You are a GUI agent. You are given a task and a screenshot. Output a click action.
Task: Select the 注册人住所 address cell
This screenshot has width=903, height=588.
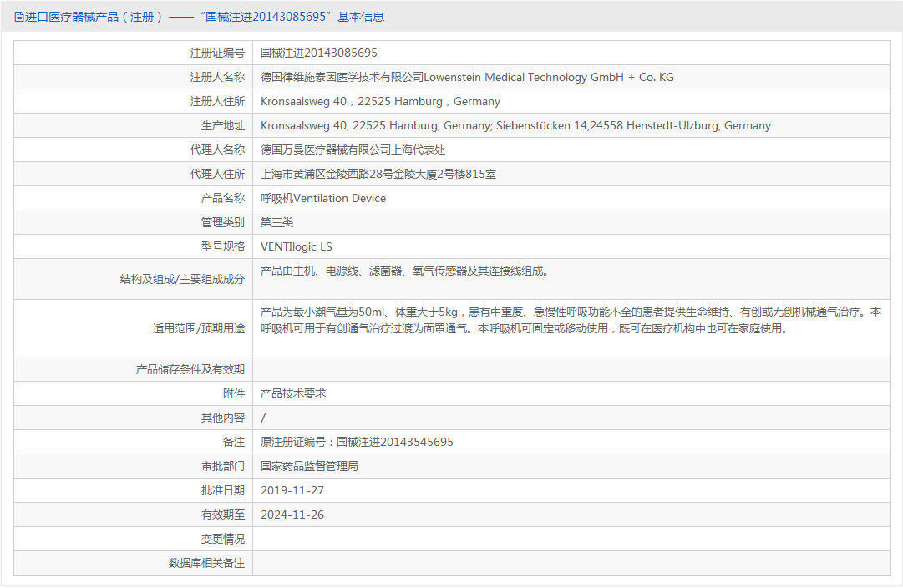(x=381, y=100)
